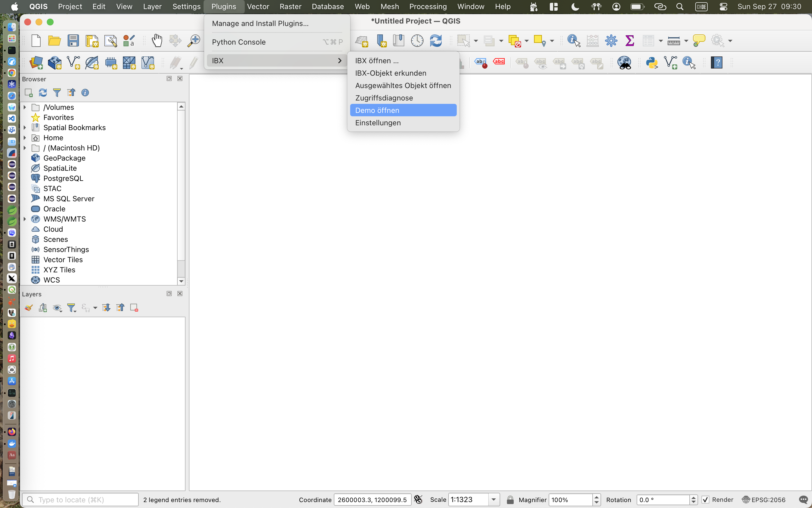812x508 pixels.
Task: Add a group in Layers panel
Action: (x=43, y=308)
